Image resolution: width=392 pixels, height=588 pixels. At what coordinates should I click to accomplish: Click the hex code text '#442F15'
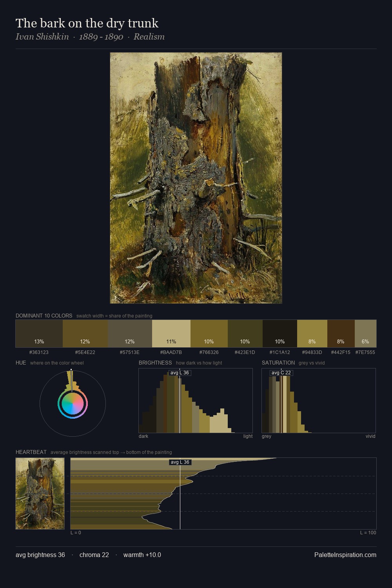[x=341, y=352]
